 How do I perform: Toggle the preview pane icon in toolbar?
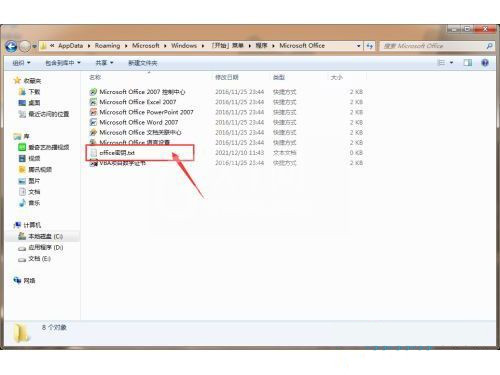point(468,63)
